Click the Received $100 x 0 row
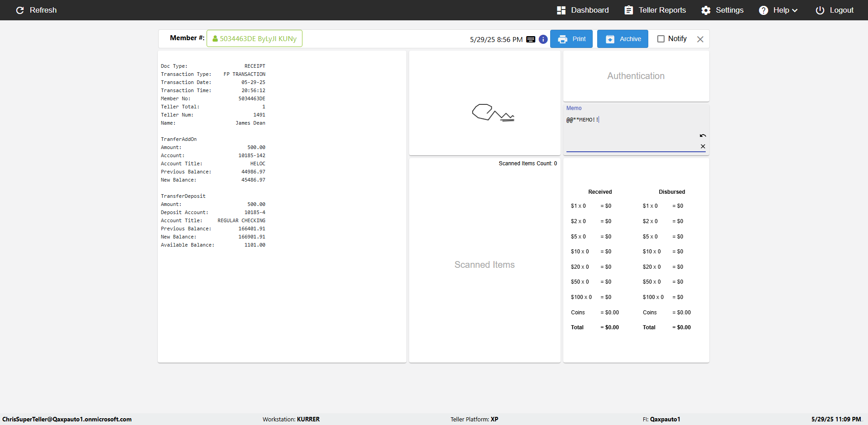This screenshot has width=868, height=425. [x=591, y=297]
